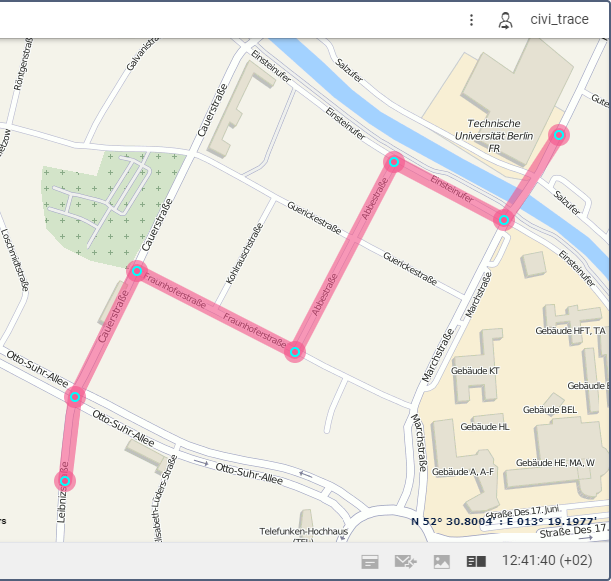Click the pink route segment along Abbestraße
This screenshot has height=581, width=611.
pos(344,257)
